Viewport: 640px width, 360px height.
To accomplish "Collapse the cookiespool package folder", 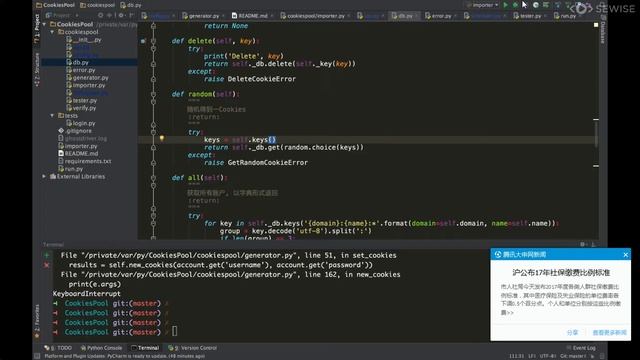I will (52, 32).
